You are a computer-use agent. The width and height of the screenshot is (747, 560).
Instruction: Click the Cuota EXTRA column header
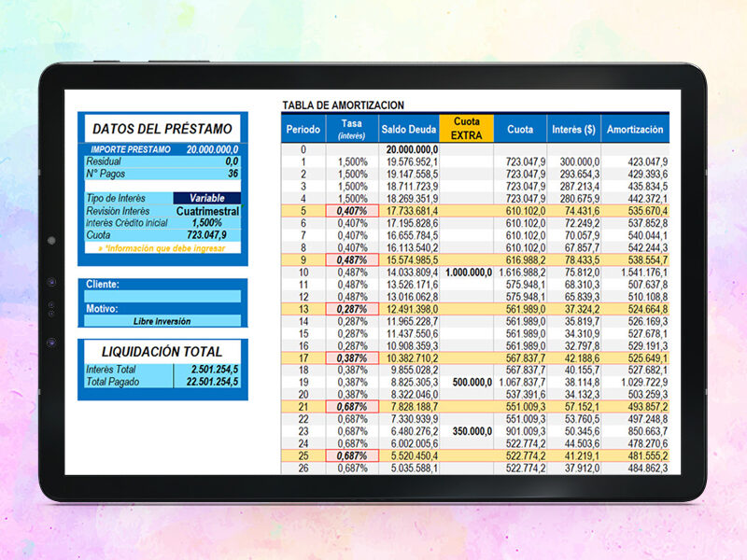[x=466, y=129]
